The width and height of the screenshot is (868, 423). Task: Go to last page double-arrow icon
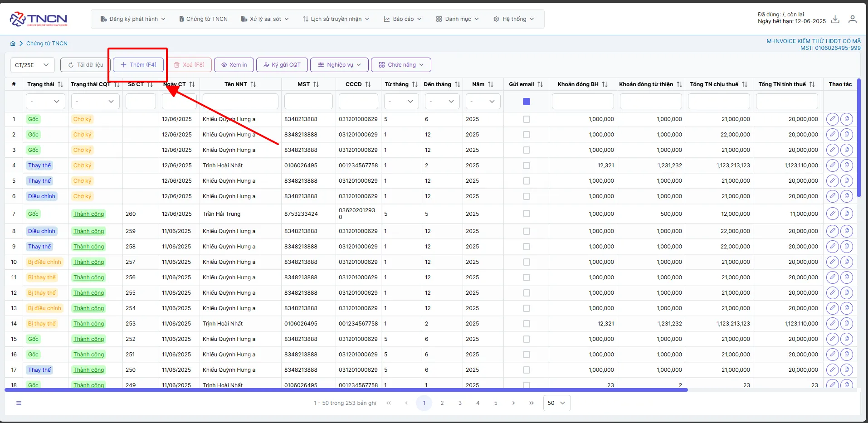pos(531,403)
